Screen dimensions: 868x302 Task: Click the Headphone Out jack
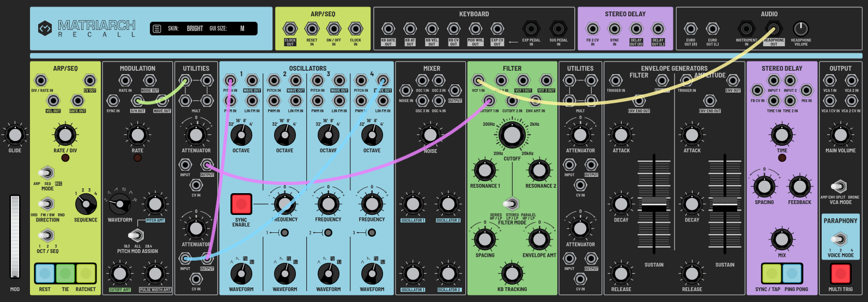pos(773,28)
